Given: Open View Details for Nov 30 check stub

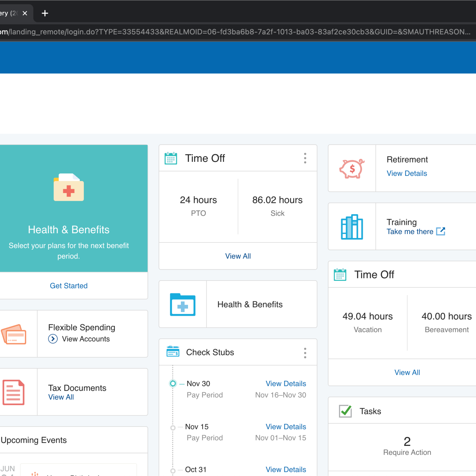Looking at the screenshot, I should (286, 383).
